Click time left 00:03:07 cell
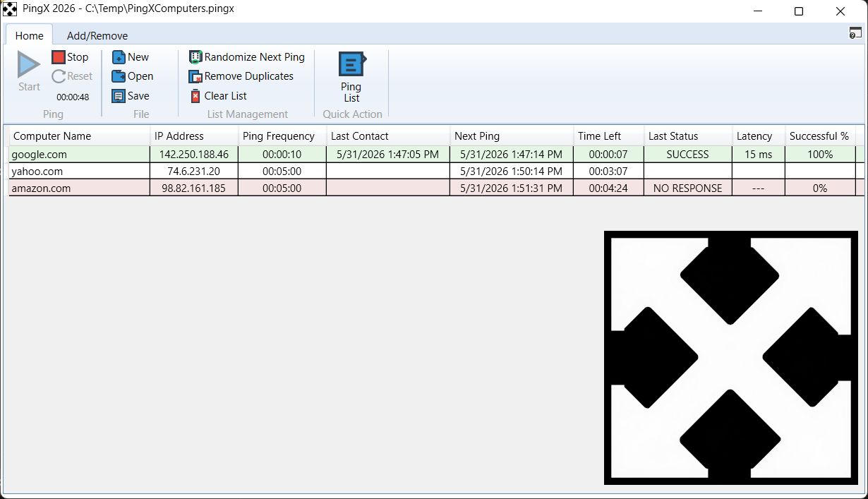 pos(609,171)
